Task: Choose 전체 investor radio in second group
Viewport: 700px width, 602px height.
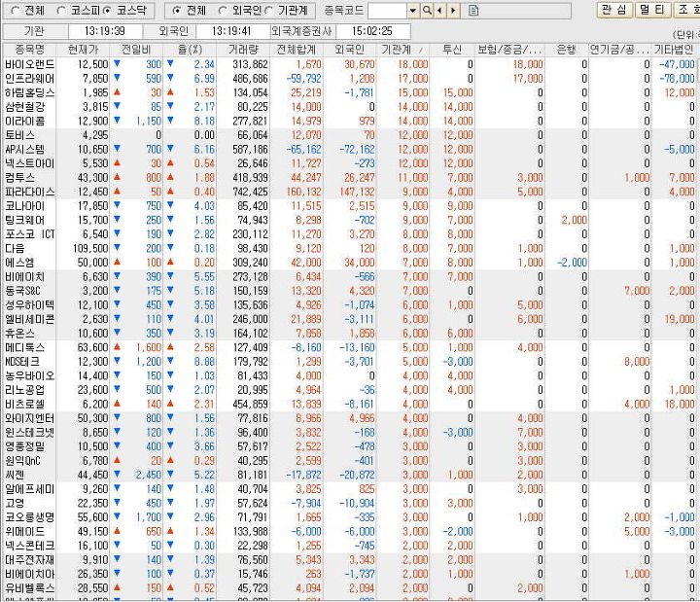Action: (177, 11)
